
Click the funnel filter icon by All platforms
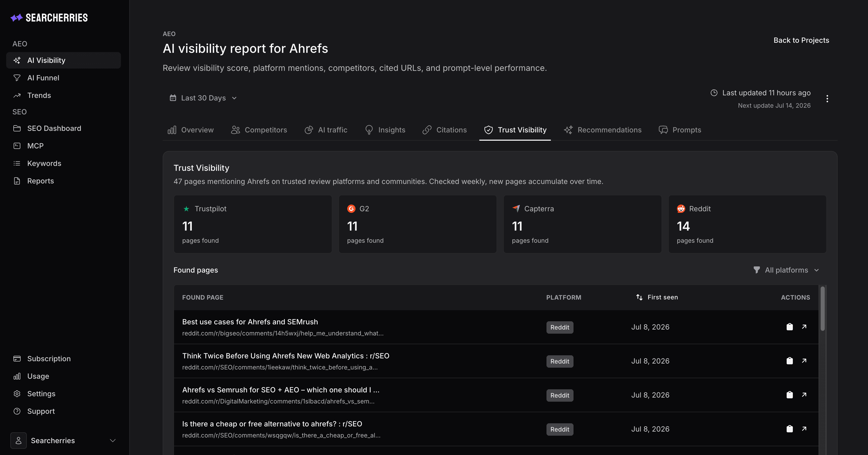757,270
